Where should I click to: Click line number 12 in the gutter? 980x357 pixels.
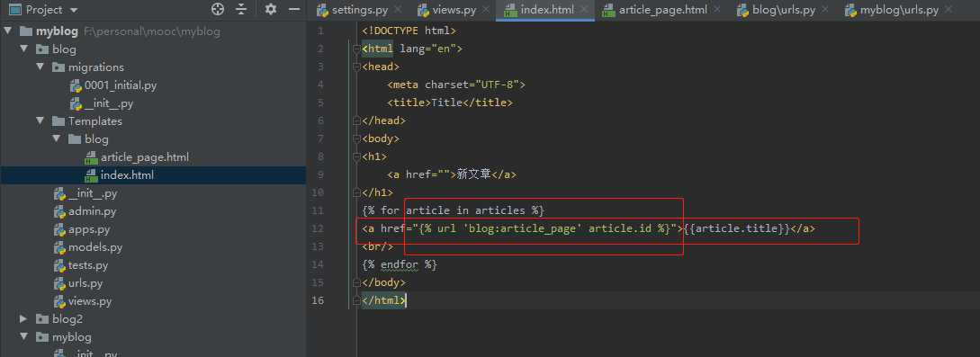click(319, 229)
